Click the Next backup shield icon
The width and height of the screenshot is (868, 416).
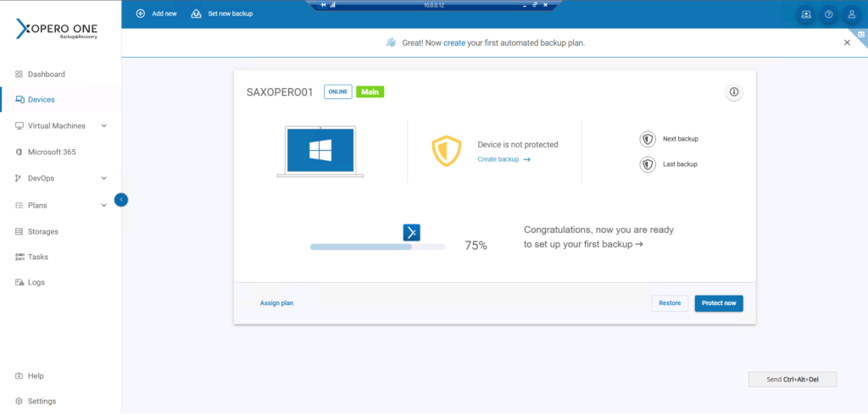click(x=648, y=139)
